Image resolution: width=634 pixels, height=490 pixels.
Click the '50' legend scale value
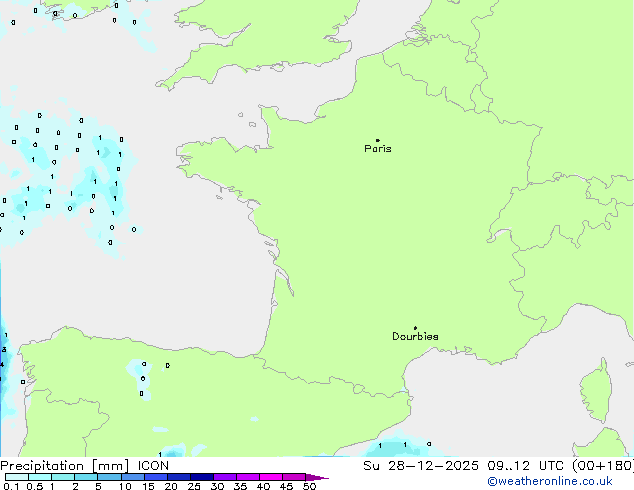tap(309, 486)
